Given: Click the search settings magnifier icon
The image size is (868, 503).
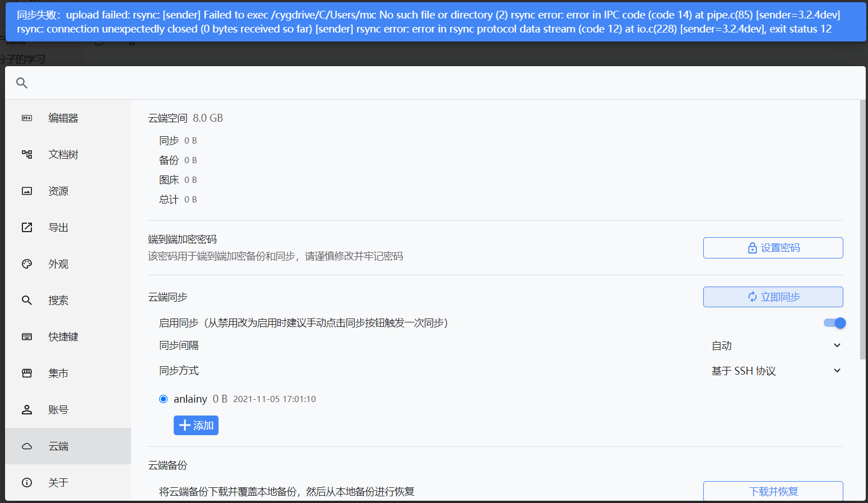Looking at the screenshot, I should click(x=27, y=301).
